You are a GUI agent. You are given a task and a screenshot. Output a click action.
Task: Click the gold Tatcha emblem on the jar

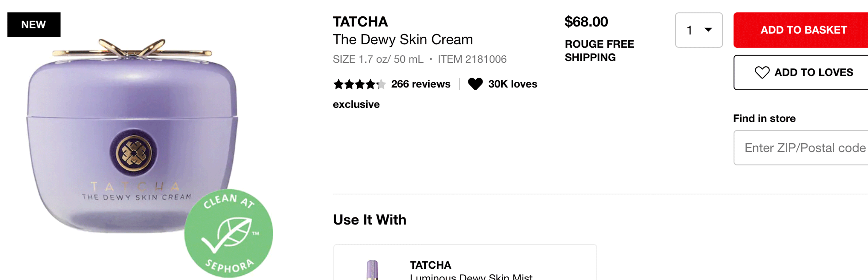(134, 153)
